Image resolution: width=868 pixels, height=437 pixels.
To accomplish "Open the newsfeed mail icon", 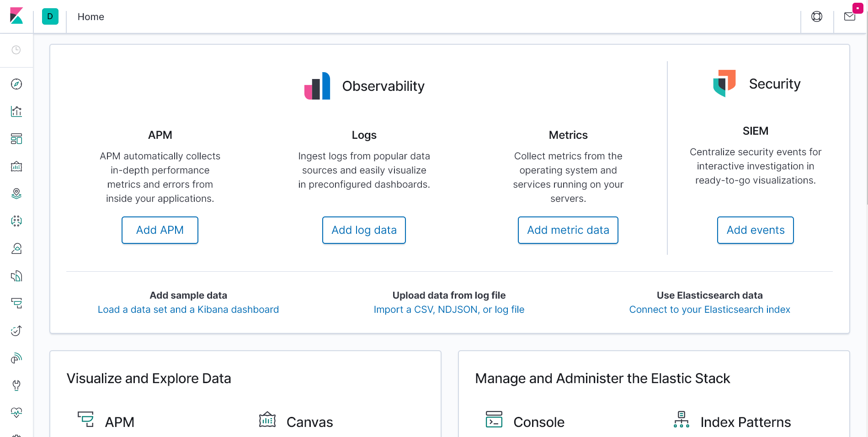I will pyautogui.click(x=850, y=16).
